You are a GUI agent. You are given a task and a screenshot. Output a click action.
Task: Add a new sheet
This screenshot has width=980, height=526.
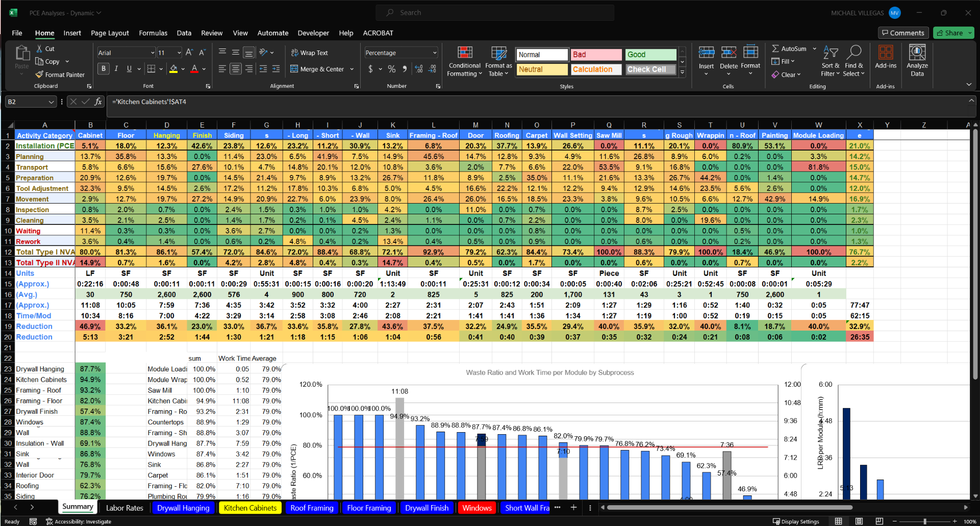coord(573,507)
